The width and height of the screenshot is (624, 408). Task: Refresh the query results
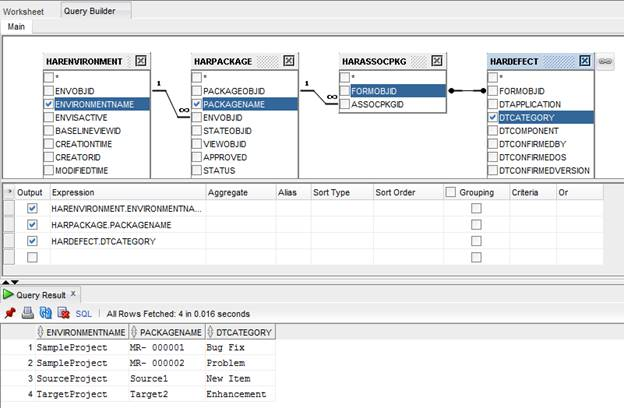(x=45, y=313)
